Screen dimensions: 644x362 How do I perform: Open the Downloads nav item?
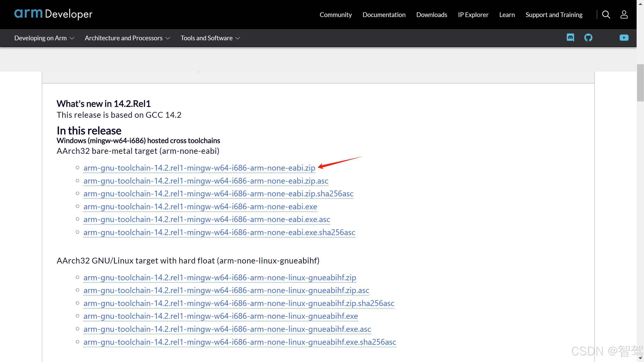coord(431,15)
